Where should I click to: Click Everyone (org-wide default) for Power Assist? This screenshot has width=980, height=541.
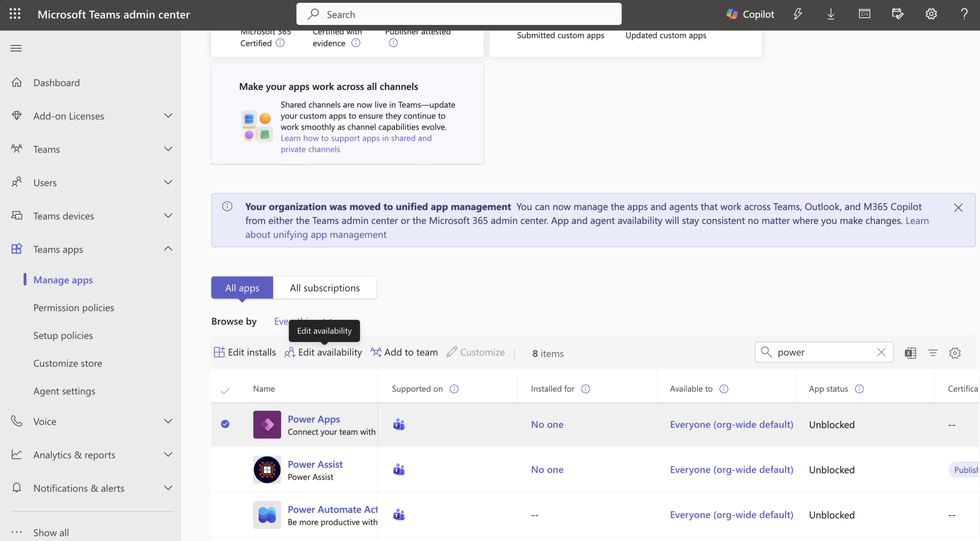coord(731,469)
